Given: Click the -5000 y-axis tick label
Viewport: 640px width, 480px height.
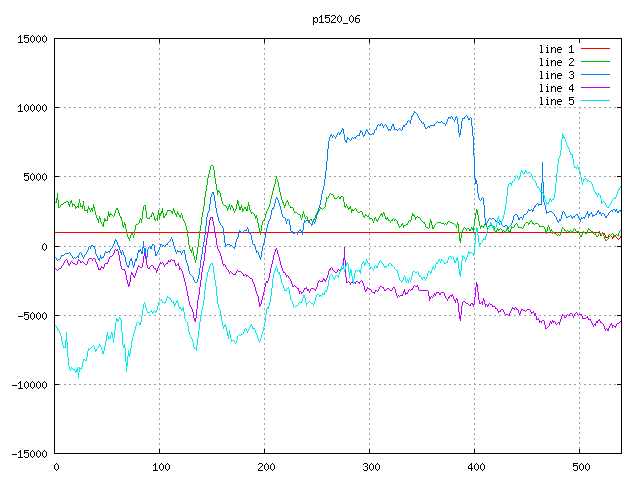Looking at the screenshot, I should (x=31, y=316).
